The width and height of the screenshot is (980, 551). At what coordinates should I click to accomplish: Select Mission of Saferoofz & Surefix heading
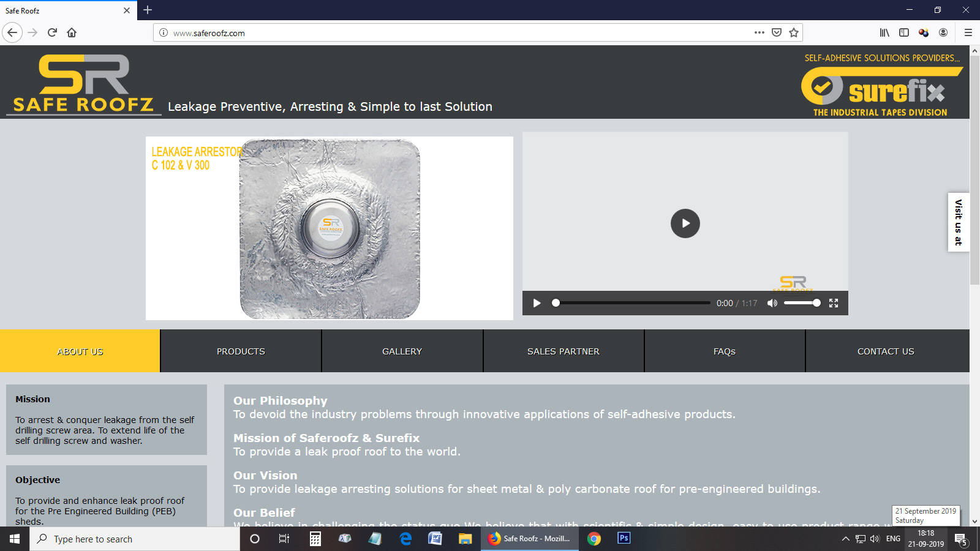(x=326, y=438)
